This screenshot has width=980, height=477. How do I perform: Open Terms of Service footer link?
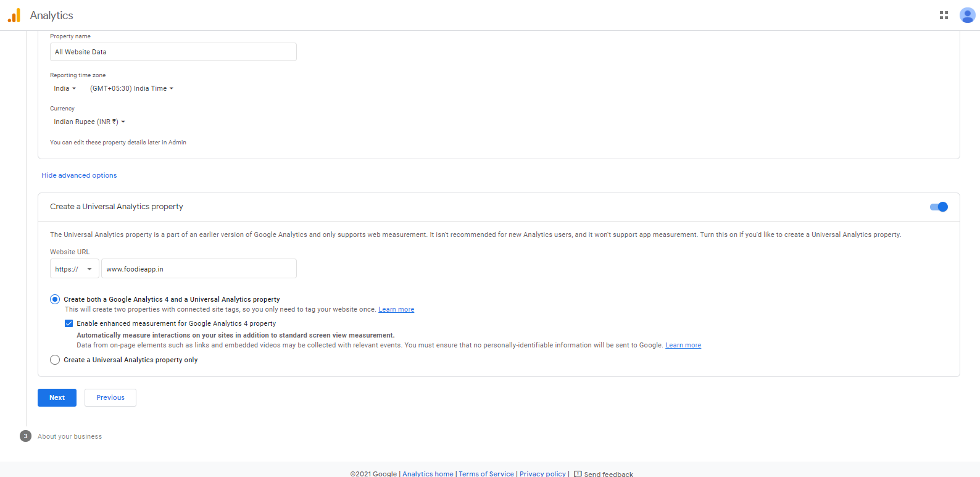tap(486, 474)
